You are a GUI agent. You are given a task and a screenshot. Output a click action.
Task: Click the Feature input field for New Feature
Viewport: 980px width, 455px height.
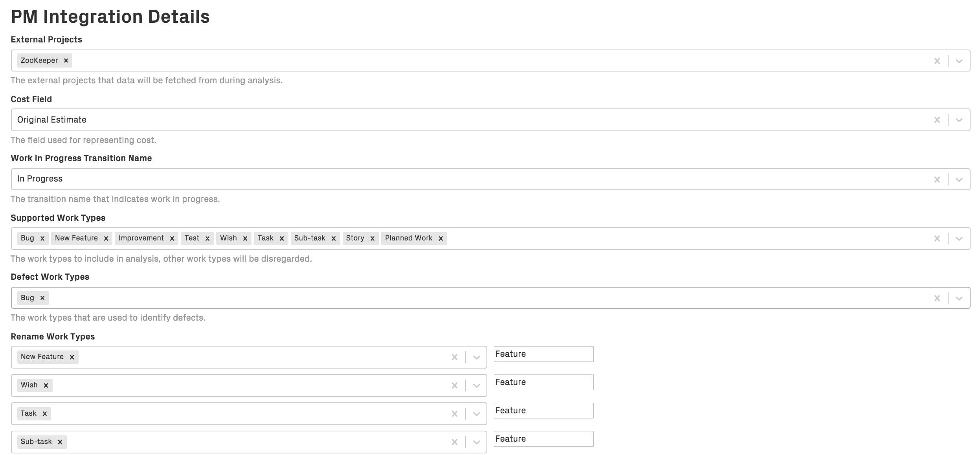[x=543, y=353]
